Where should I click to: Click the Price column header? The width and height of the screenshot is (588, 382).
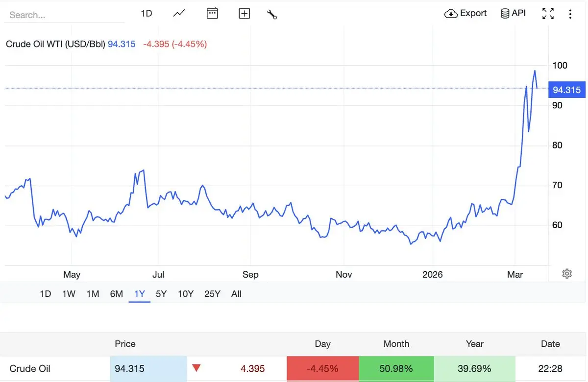(x=125, y=344)
